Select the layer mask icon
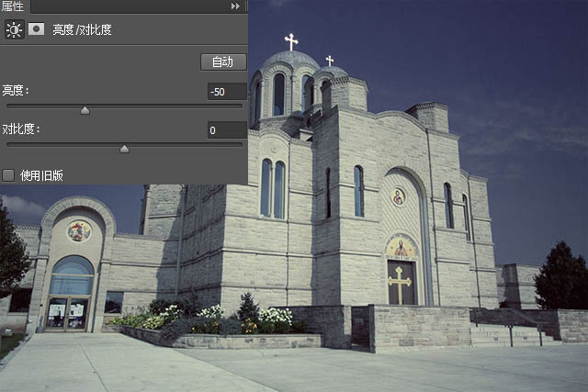The width and height of the screenshot is (588, 392). [37, 28]
